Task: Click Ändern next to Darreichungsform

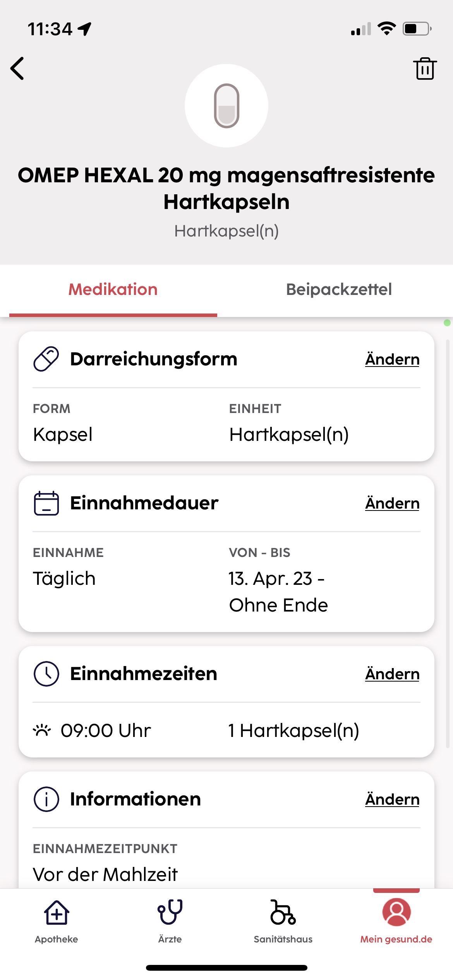Action: 392,359
